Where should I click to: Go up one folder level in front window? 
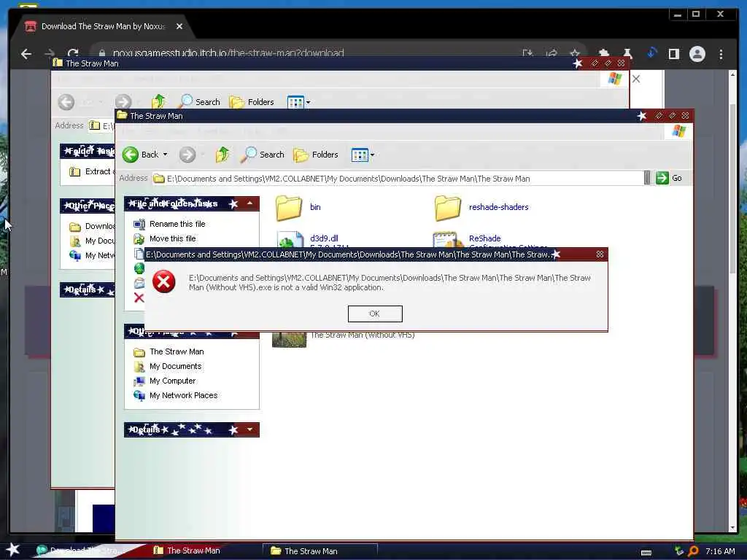pos(222,155)
